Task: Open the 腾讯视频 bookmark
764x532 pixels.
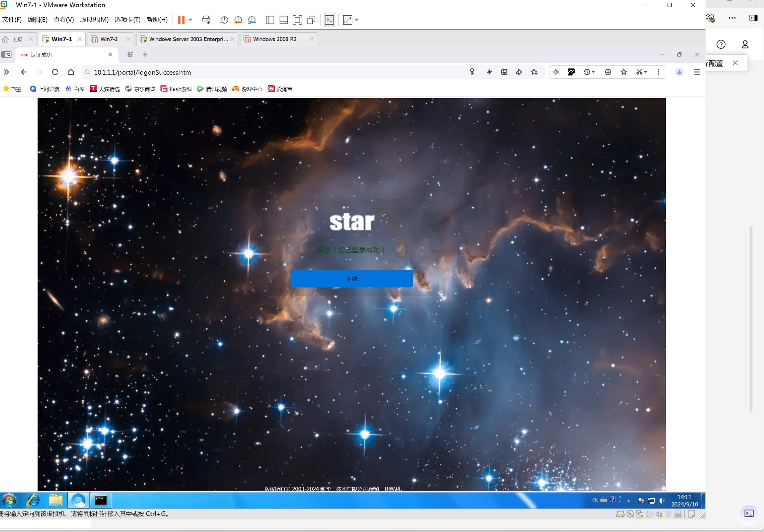Action: point(212,89)
